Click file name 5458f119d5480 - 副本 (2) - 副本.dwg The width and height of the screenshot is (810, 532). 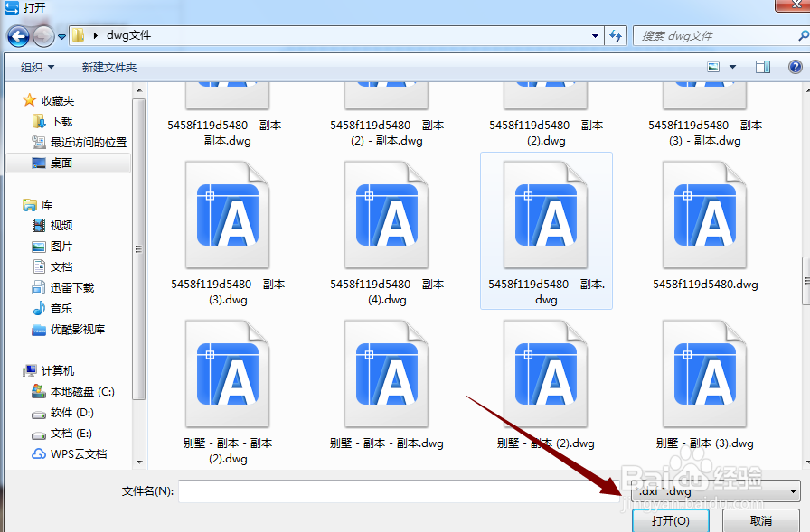point(387,133)
